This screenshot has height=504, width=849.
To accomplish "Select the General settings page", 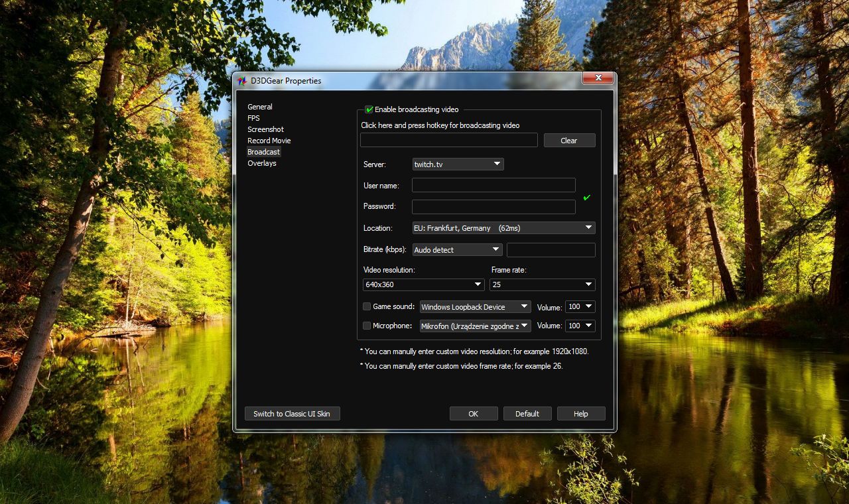I will click(260, 107).
